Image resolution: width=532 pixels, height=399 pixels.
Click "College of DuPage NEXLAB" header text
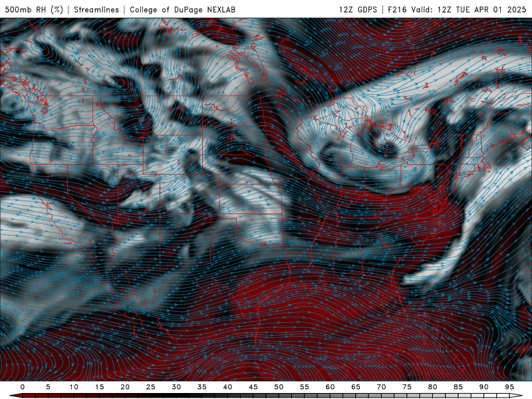[x=182, y=9]
